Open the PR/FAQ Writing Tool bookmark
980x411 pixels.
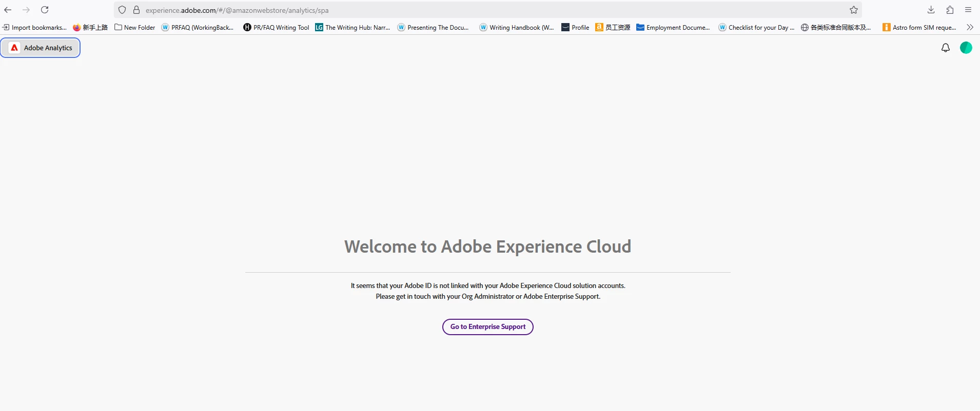[276, 28]
